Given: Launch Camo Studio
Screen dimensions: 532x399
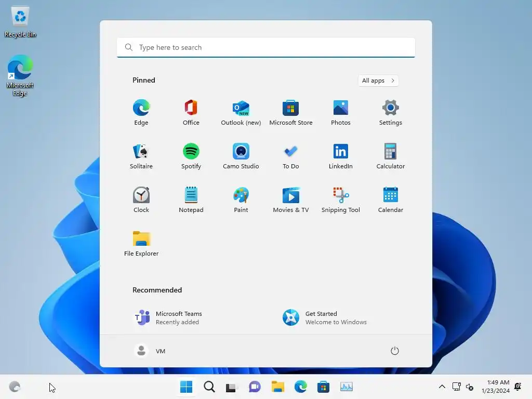Looking at the screenshot, I should click(241, 156).
